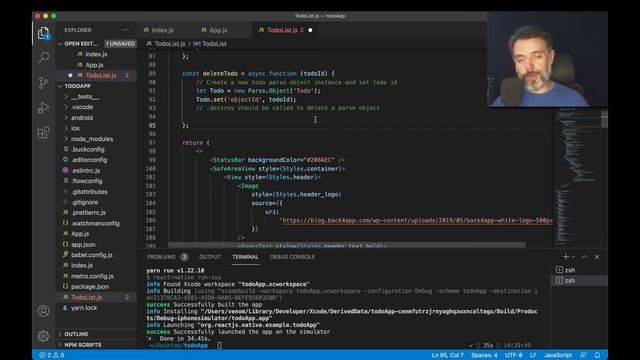
Task: Change language mode JavaScript
Action: point(558,355)
